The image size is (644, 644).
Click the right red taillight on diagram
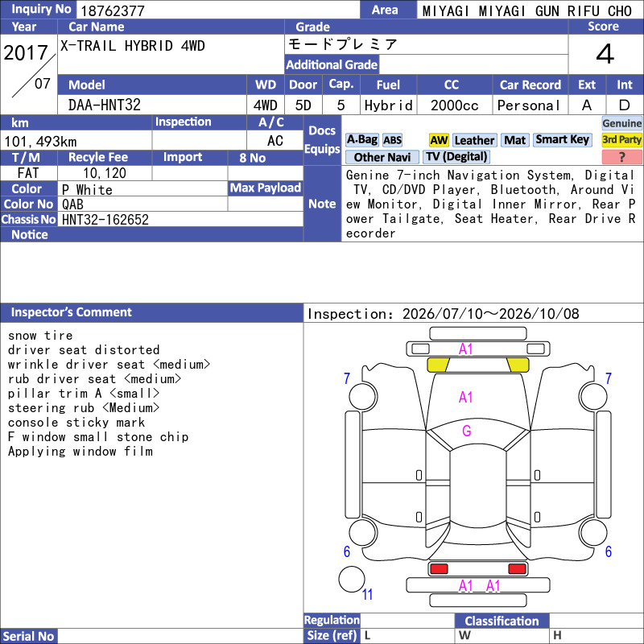coord(517,568)
